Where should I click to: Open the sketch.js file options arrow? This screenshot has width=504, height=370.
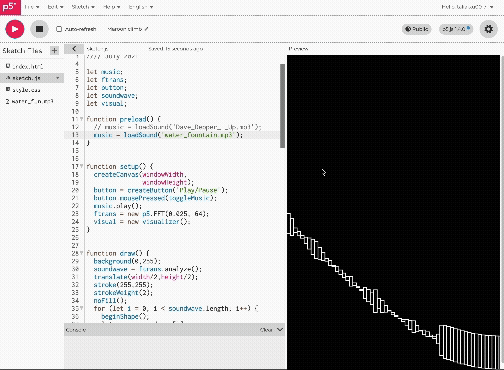click(x=58, y=78)
